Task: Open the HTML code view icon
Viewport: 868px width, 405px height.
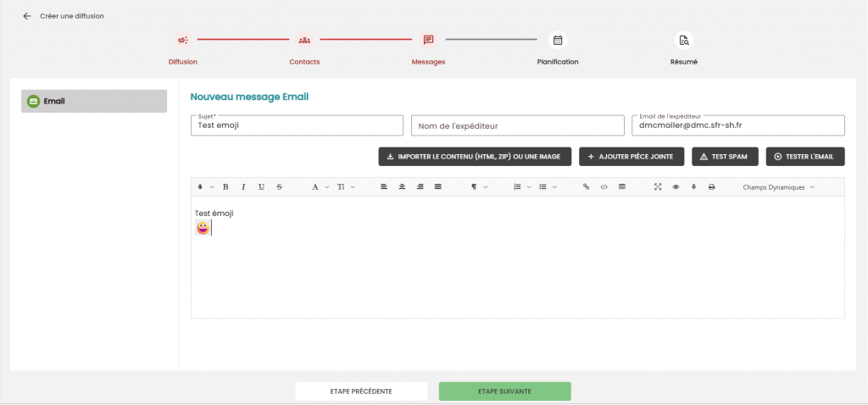Action: pos(604,187)
